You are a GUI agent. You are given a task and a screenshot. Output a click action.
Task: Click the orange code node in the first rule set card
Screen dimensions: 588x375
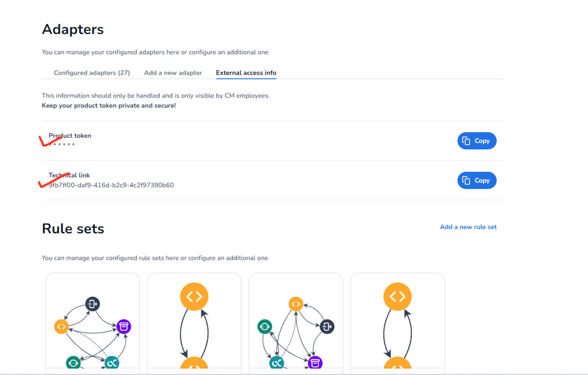point(61,327)
